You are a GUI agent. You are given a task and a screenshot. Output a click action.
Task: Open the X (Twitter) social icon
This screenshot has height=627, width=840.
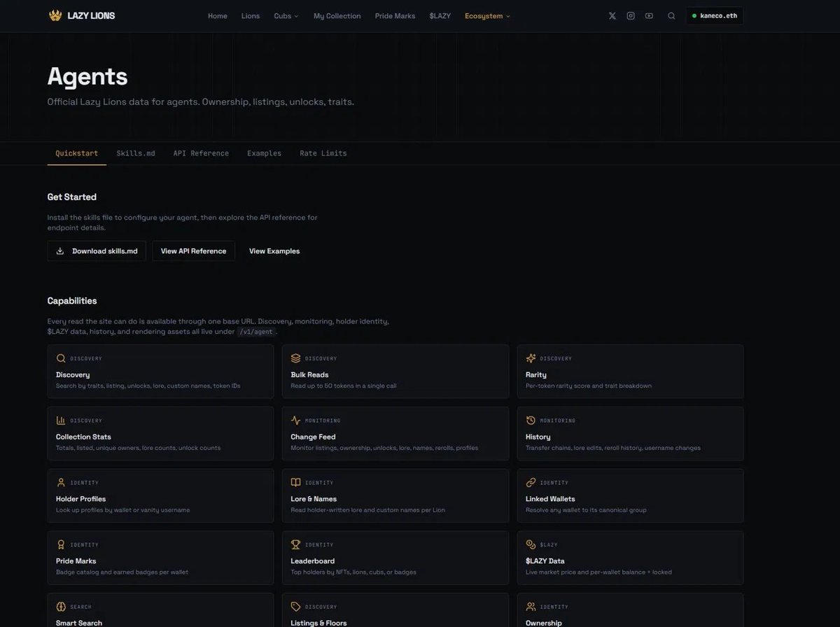point(612,15)
